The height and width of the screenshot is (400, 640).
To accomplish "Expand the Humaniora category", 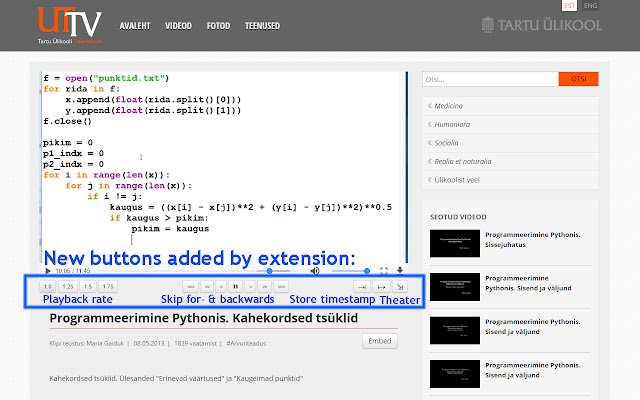I will (x=510, y=124).
